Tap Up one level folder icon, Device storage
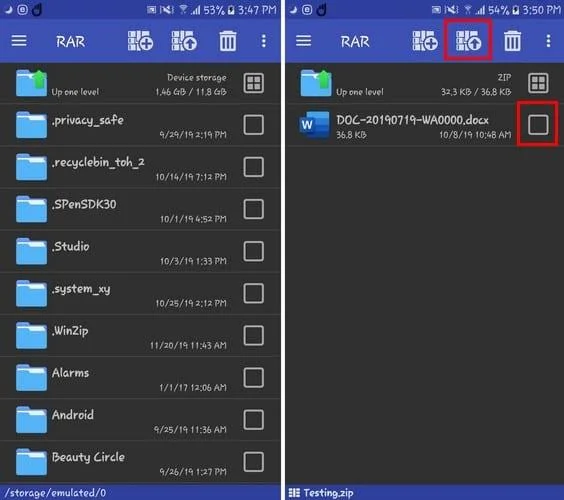The width and height of the screenshot is (564, 500). coord(31,83)
